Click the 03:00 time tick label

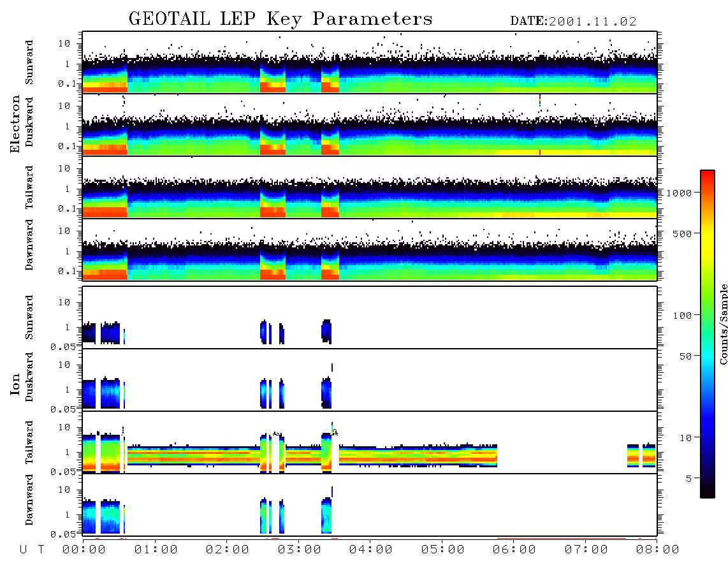click(300, 550)
